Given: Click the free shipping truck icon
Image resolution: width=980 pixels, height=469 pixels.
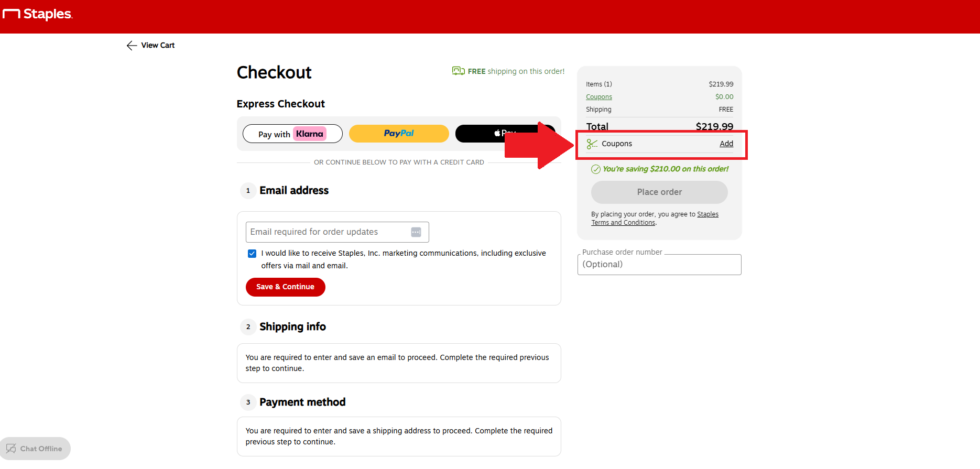Looking at the screenshot, I should click(x=458, y=71).
